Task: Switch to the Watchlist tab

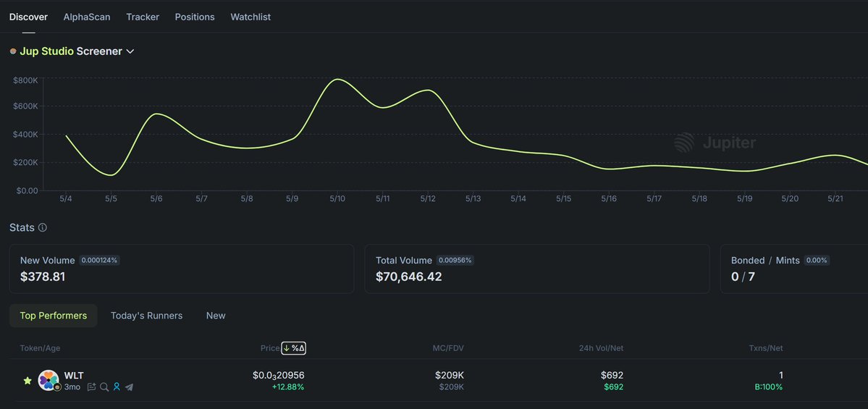Action: point(250,17)
